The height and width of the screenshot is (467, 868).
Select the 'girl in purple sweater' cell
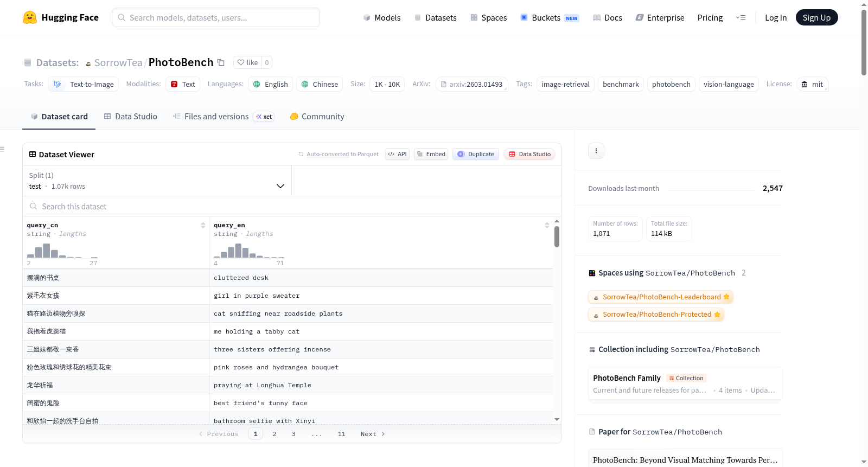381,296
